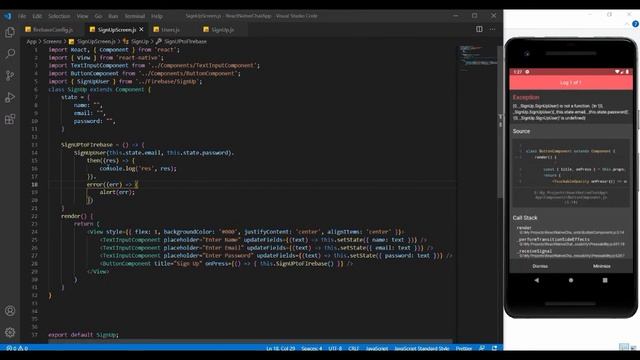Click the help icon in emulator window
Image resolution: width=640 pixels, height=360 pixels.
tap(635, 24)
